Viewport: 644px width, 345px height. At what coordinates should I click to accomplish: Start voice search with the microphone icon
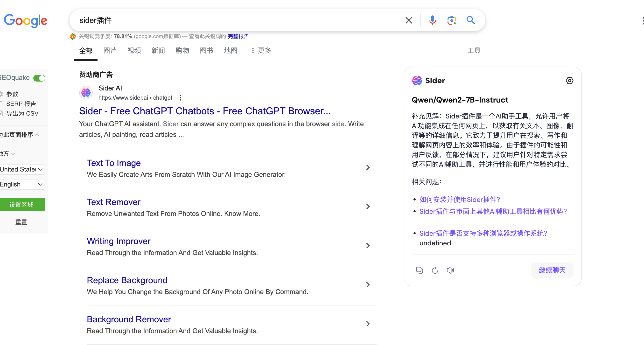pyautogui.click(x=432, y=20)
